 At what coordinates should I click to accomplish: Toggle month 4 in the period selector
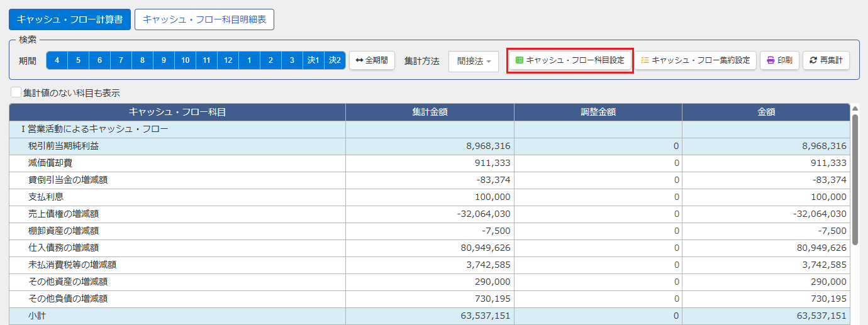pos(57,60)
